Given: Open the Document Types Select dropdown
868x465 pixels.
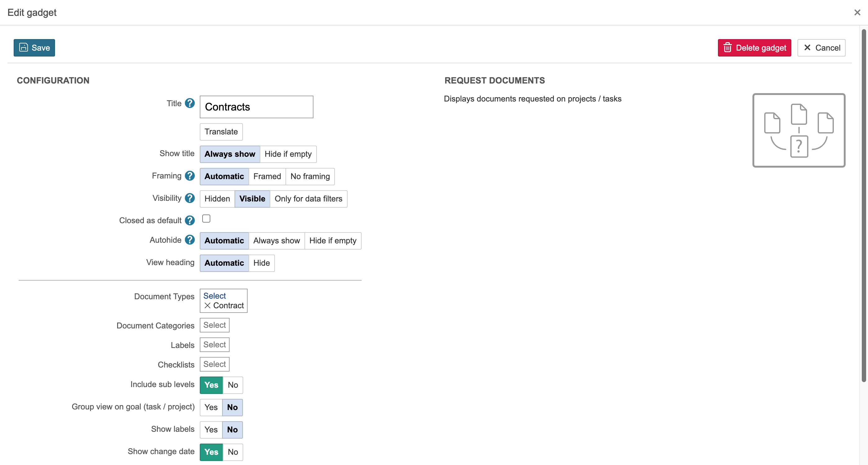Looking at the screenshot, I should click(x=215, y=296).
